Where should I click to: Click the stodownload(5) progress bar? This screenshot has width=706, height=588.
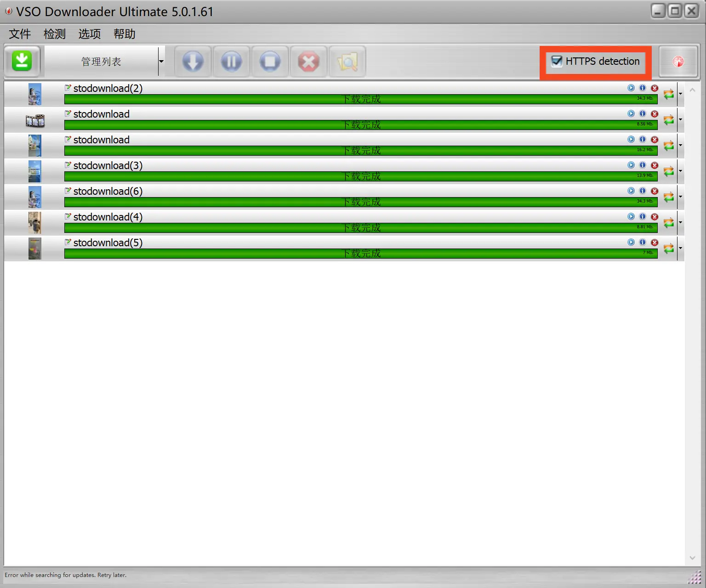point(361,254)
